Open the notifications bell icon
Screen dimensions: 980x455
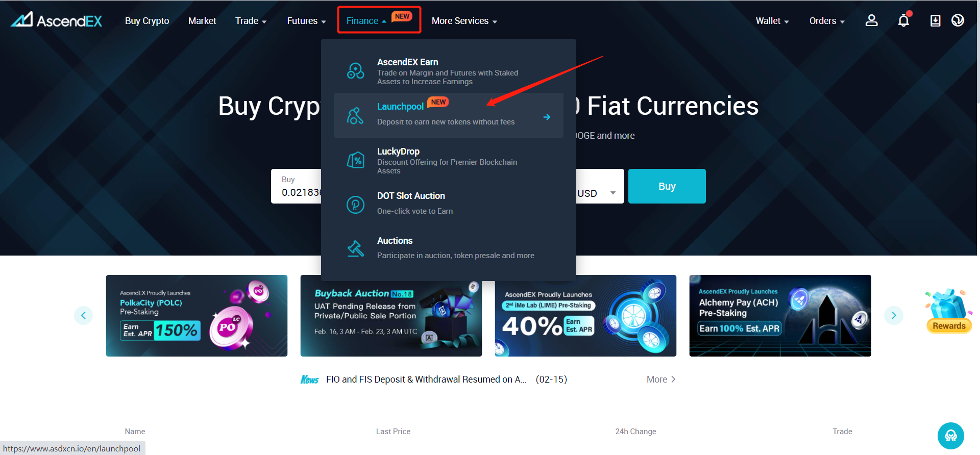coord(904,20)
